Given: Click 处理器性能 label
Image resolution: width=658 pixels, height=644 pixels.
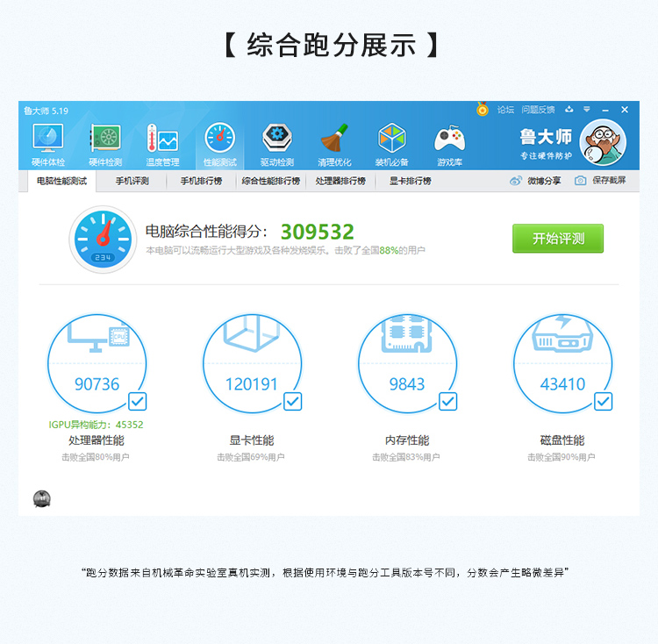Looking at the screenshot, I should (x=97, y=440).
